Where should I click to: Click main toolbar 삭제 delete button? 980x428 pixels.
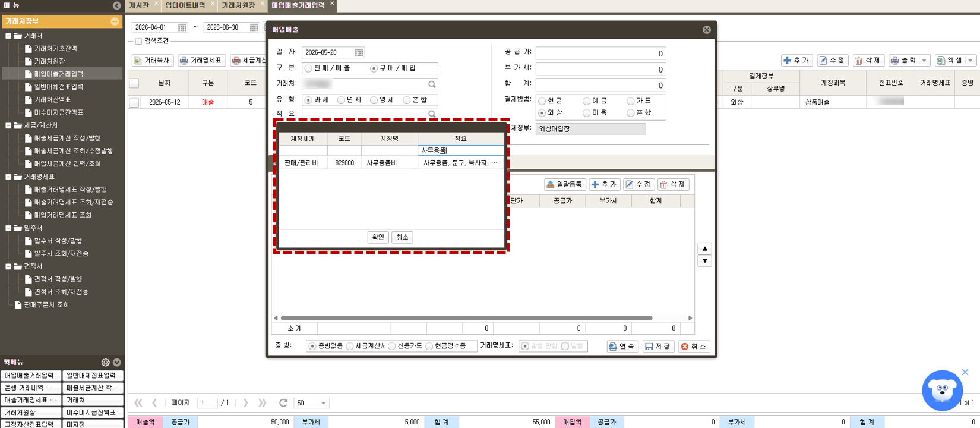(868, 61)
